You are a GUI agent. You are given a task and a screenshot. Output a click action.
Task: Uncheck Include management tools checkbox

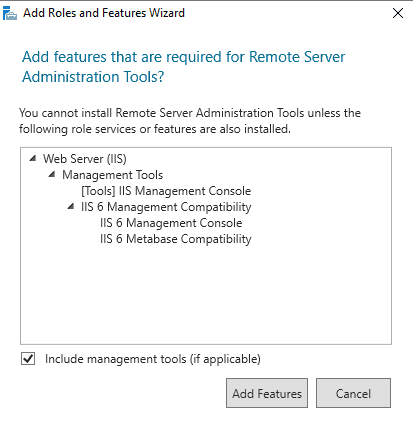(28, 359)
